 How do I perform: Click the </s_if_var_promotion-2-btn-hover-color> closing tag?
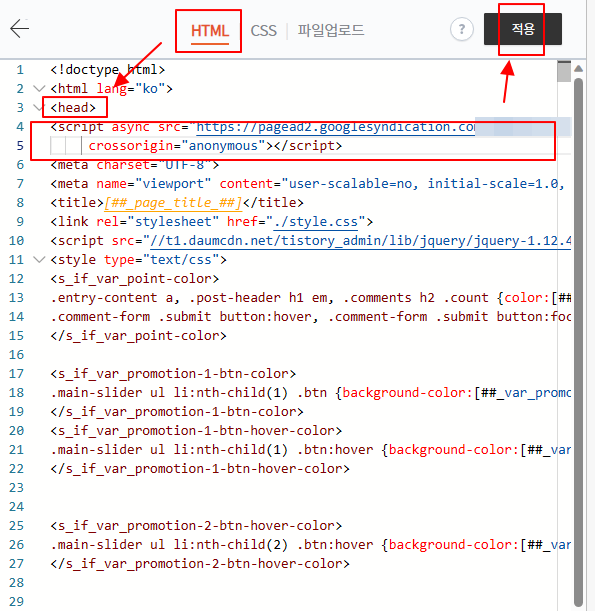200,564
